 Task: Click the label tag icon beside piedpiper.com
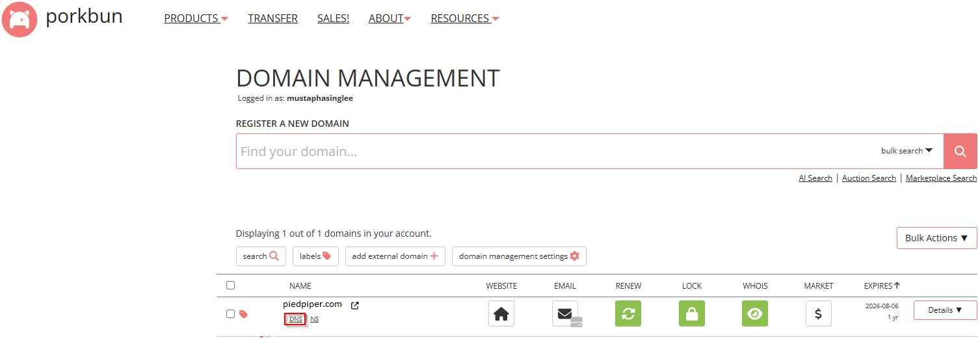pyautogui.click(x=244, y=314)
